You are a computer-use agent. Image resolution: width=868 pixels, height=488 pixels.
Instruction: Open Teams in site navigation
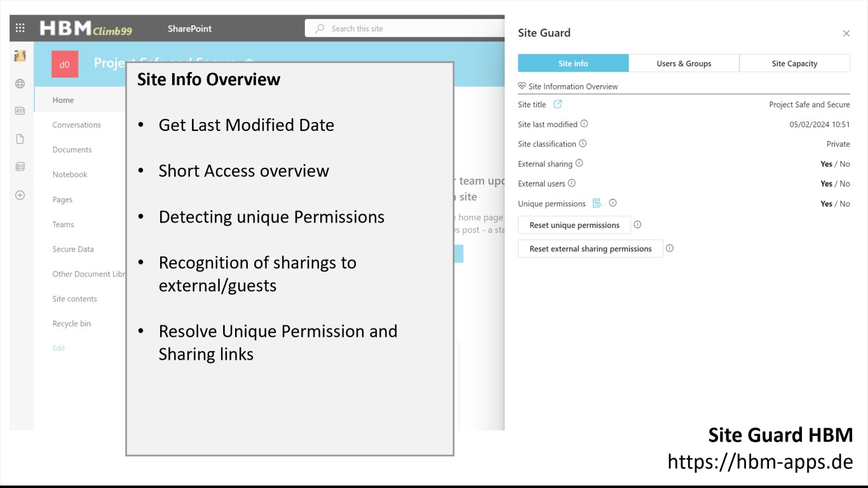tap(63, 224)
